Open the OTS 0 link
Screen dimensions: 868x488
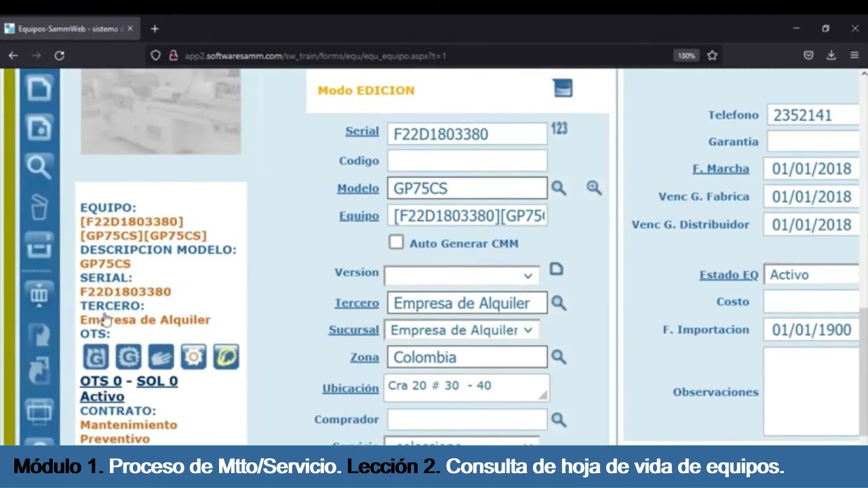(100, 381)
